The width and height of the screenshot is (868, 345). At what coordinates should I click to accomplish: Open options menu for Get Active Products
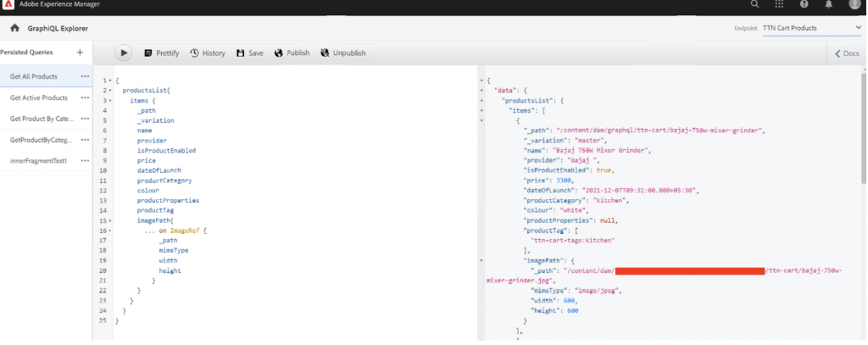85,97
